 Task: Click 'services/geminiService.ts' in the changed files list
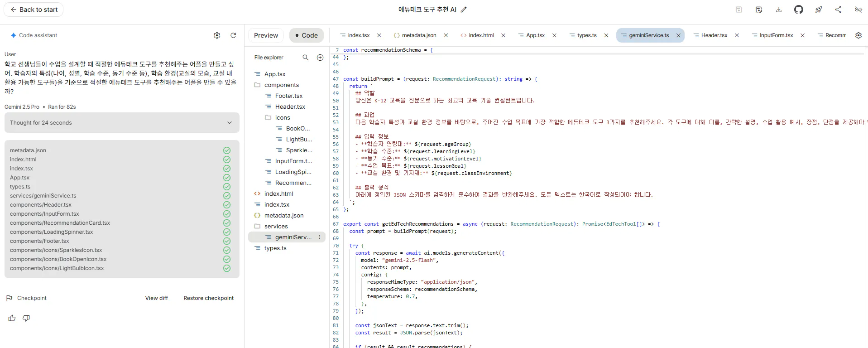43,196
